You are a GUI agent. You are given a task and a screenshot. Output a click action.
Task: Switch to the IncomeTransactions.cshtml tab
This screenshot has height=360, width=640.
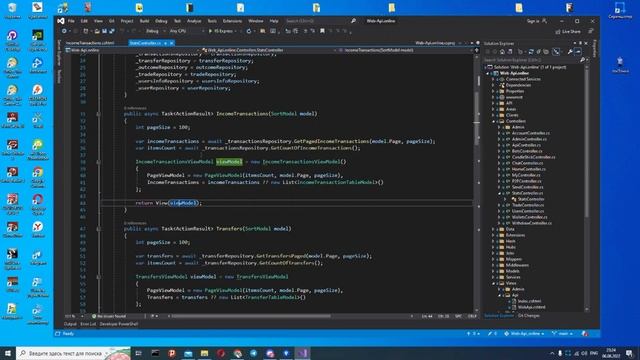click(90, 43)
